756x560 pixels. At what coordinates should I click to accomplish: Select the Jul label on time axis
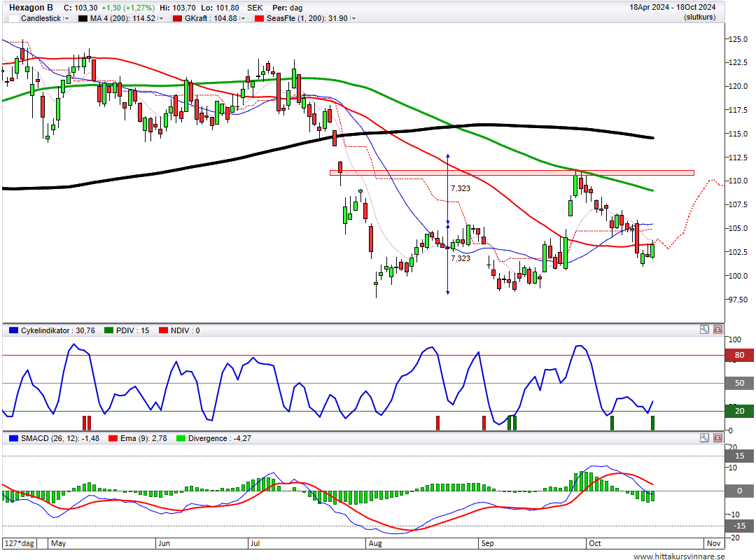pyautogui.click(x=255, y=544)
